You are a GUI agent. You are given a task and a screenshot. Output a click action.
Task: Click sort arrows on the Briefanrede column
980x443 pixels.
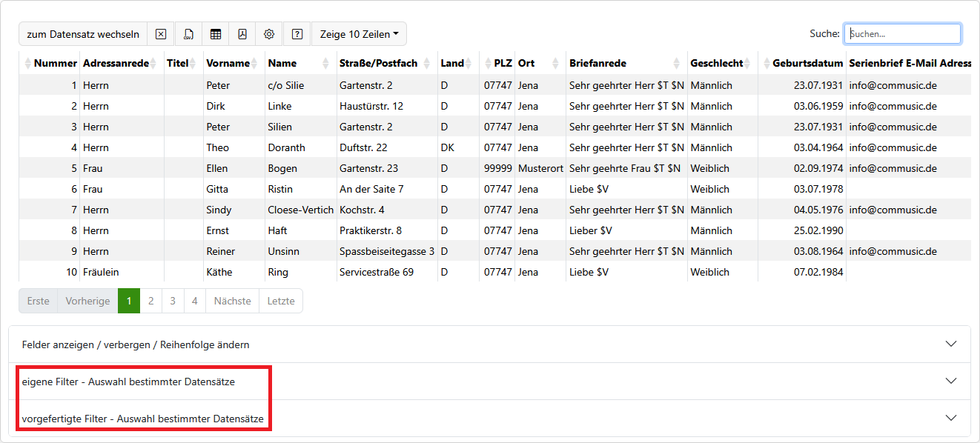pos(676,64)
